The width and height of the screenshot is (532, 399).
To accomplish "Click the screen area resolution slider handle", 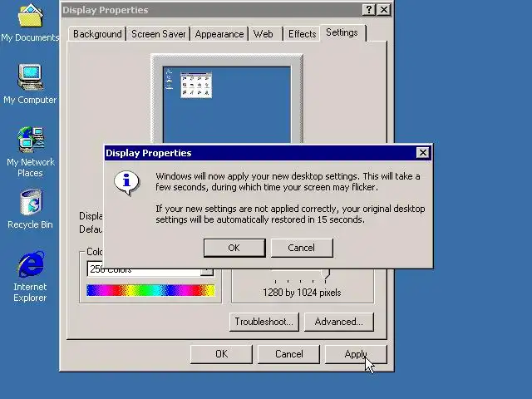I will coord(325,275).
